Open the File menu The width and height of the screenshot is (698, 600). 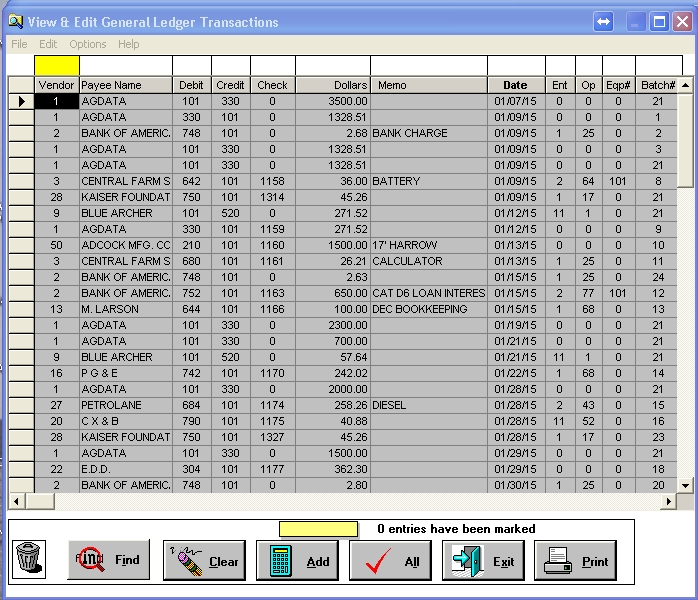(19, 44)
